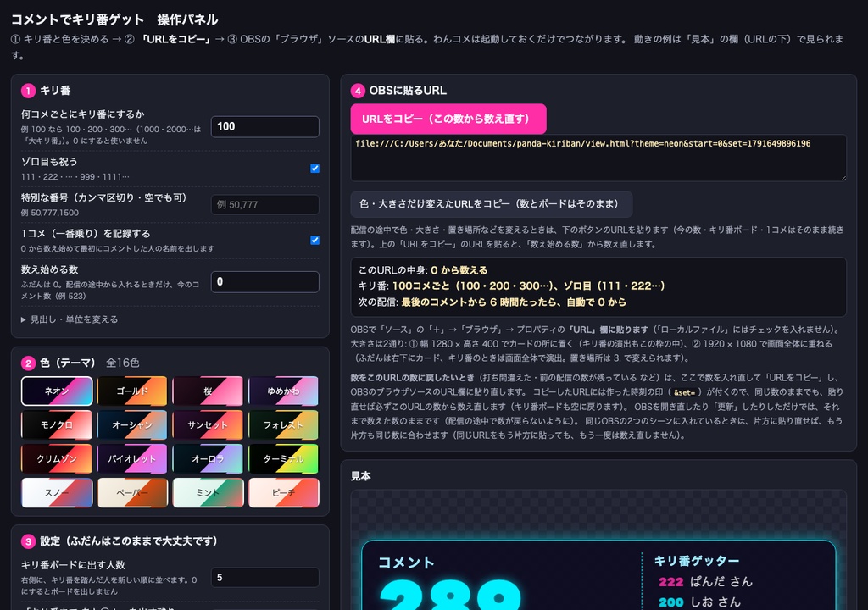
Task: Click キリ番ゲッター label in preview
Action: pyautogui.click(x=697, y=561)
